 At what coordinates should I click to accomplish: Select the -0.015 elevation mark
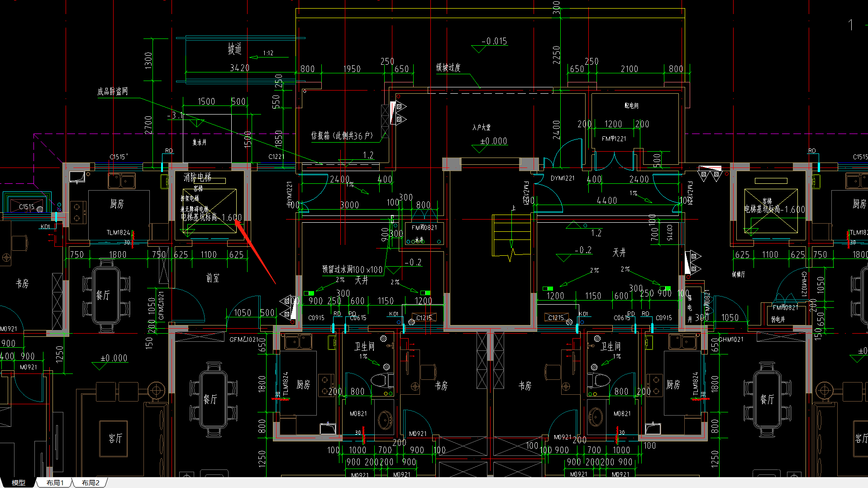pyautogui.click(x=494, y=41)
